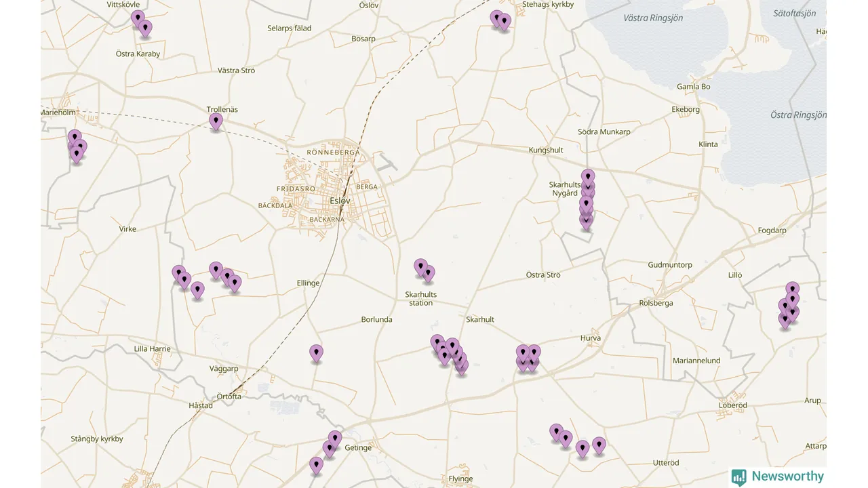
Task: Click the Selarps fälad label
Action: [290, 28]
